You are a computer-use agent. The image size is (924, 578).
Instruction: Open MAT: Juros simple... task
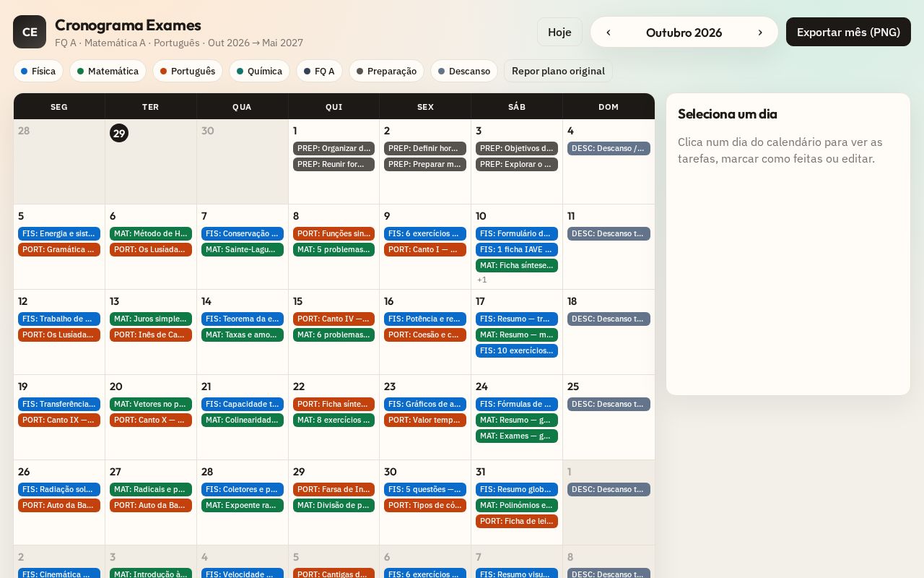pos(151,319)
